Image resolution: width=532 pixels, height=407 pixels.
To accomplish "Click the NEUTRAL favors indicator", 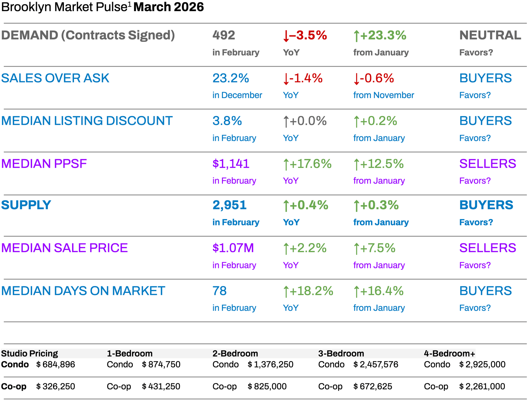I will tap(490, 35).
